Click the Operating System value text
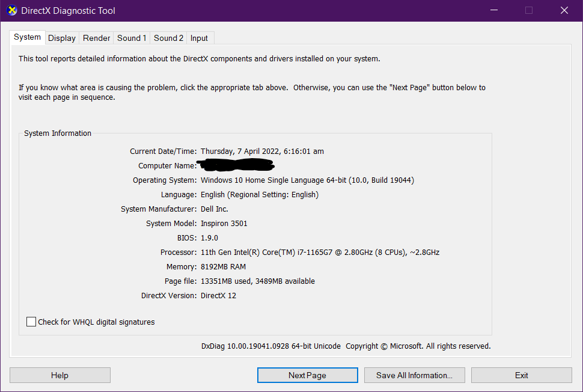The width and height of the screenshot is (583, 392). coord(307,180)
